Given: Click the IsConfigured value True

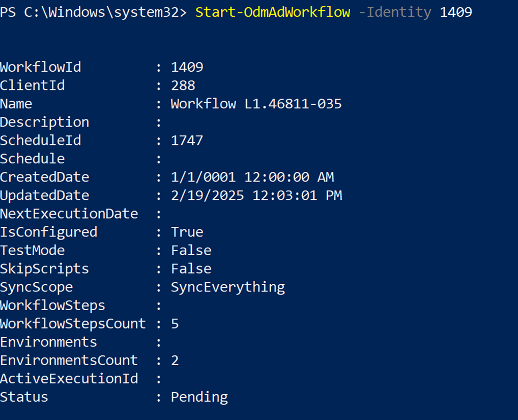Looking at the screenshot, I should click(x=187, y=232).
